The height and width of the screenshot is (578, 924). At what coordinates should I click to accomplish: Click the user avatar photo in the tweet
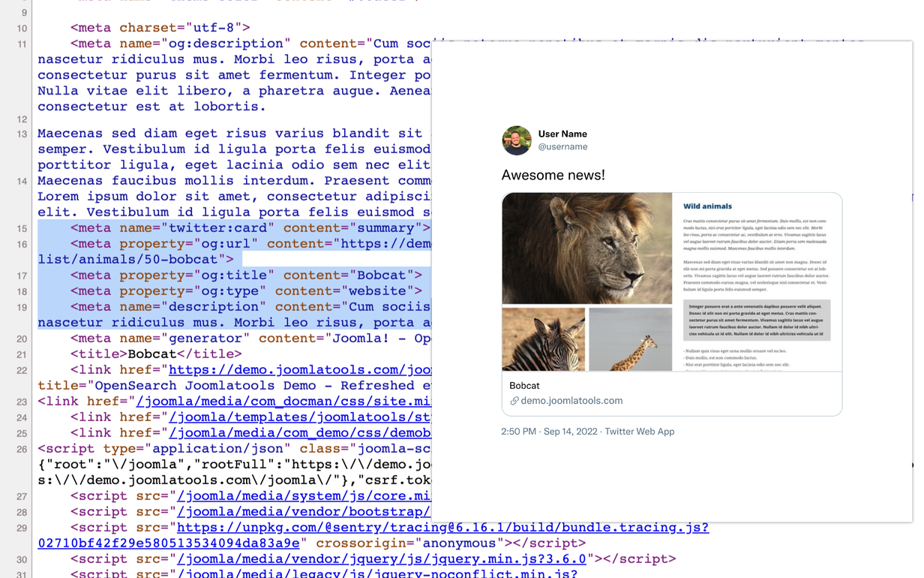[517, 140]
